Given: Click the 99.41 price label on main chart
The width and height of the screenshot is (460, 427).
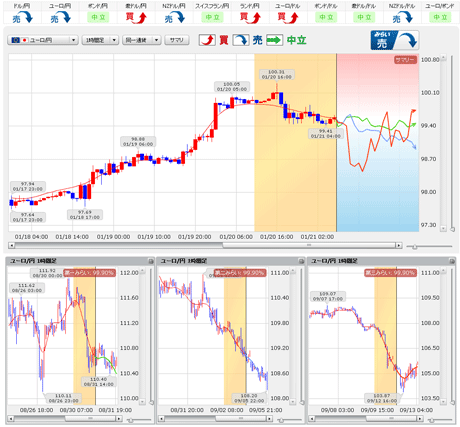Looking at the screenshot, I should coord(326,134).
